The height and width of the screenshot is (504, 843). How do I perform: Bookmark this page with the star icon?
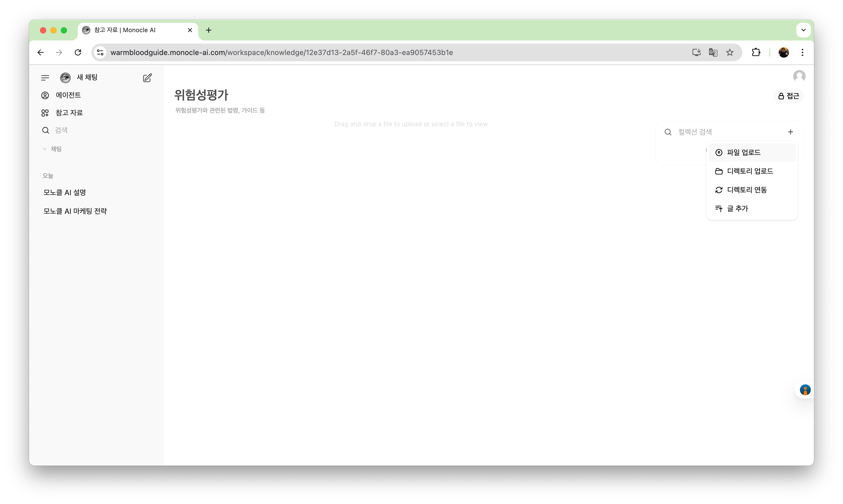pos(730,52)
